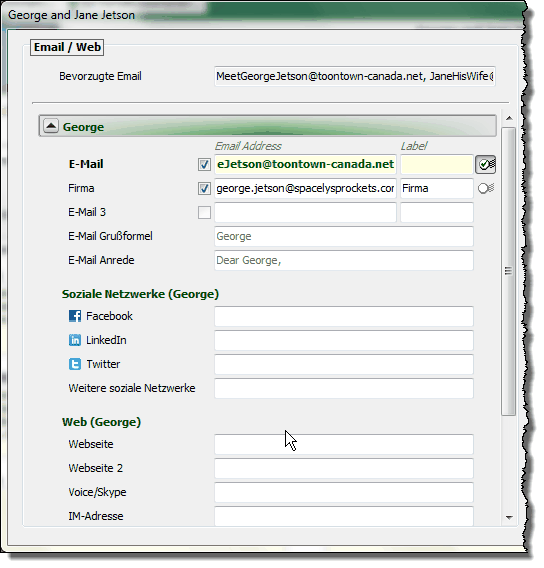Image resolution: width=544 pixels, height=568 pixels.
Task: Set Firma email as preferred using its toggle icon
Action: tap(486, 188)
